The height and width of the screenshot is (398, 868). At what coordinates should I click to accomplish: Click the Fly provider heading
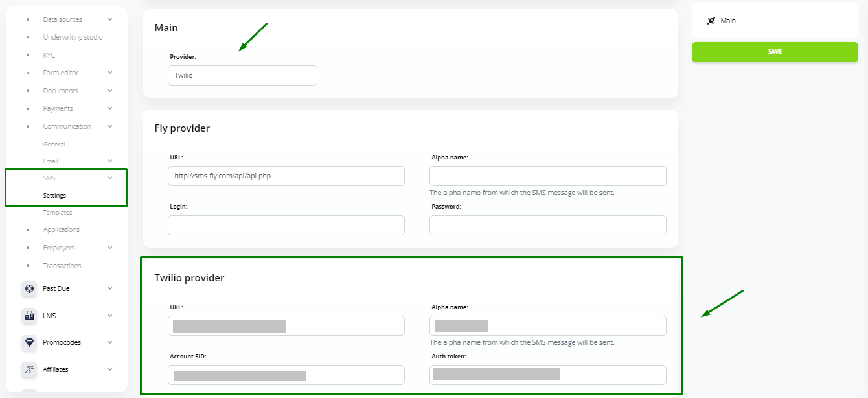[182, 128]
